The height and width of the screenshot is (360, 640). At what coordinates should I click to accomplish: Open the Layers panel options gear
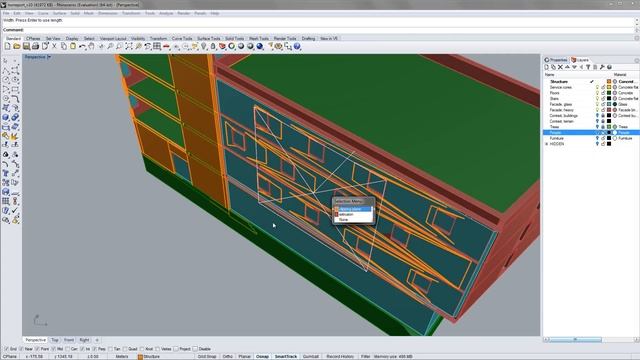[636, 60]
